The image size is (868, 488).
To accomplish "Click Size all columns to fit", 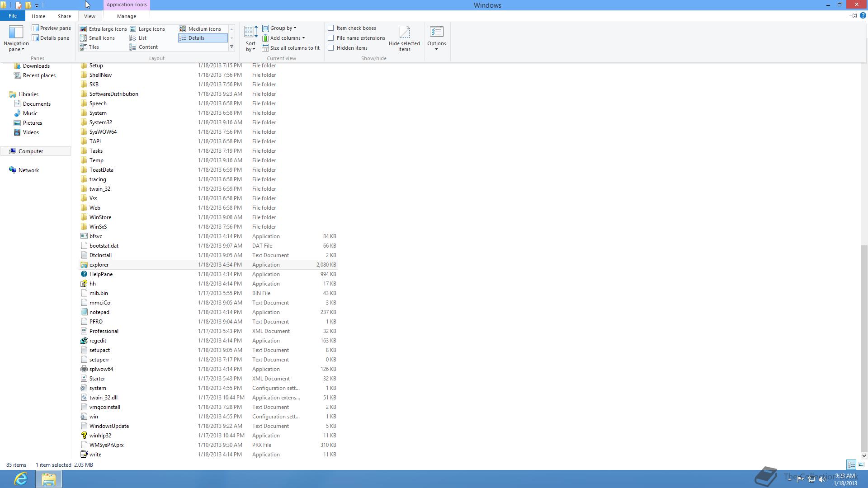I will pyautogui.click(x=291, y=48).
